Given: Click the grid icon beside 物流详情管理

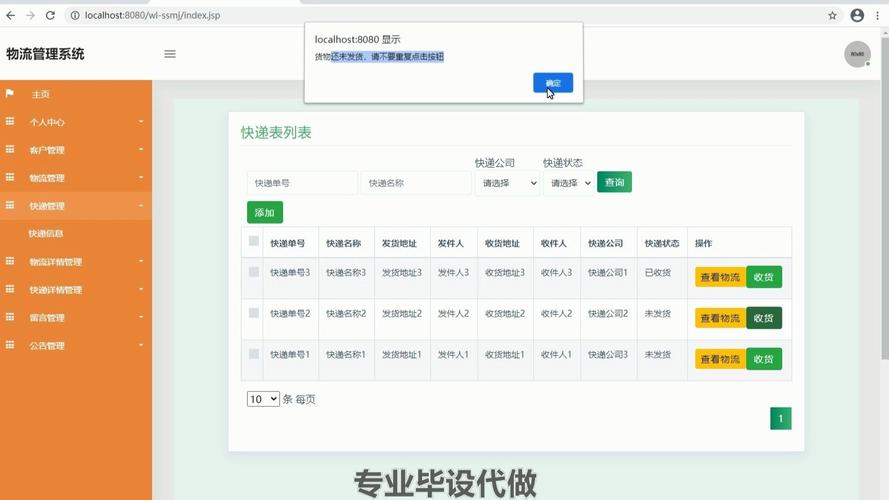Looking at the screenshot, I should coord(10,261).
